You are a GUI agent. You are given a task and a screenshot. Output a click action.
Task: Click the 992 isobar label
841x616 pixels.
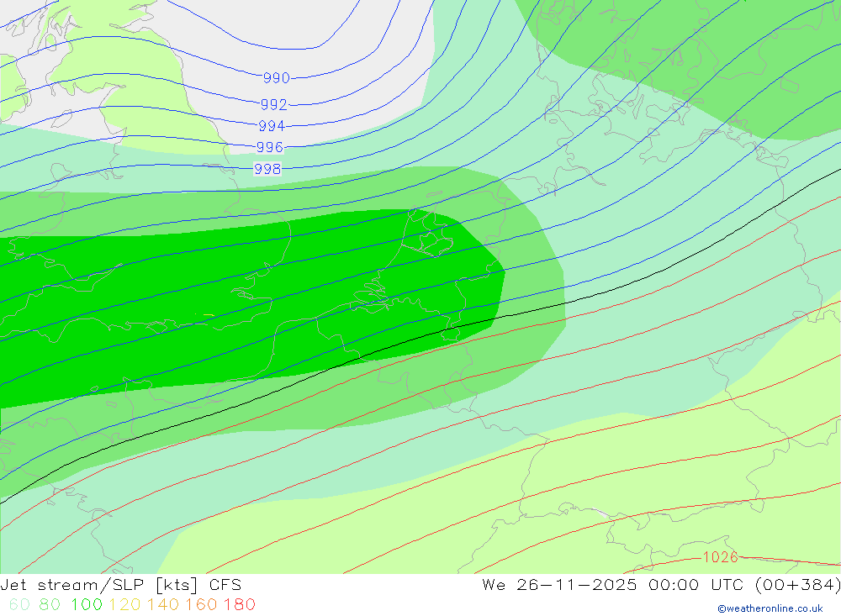tap(274, 104)
